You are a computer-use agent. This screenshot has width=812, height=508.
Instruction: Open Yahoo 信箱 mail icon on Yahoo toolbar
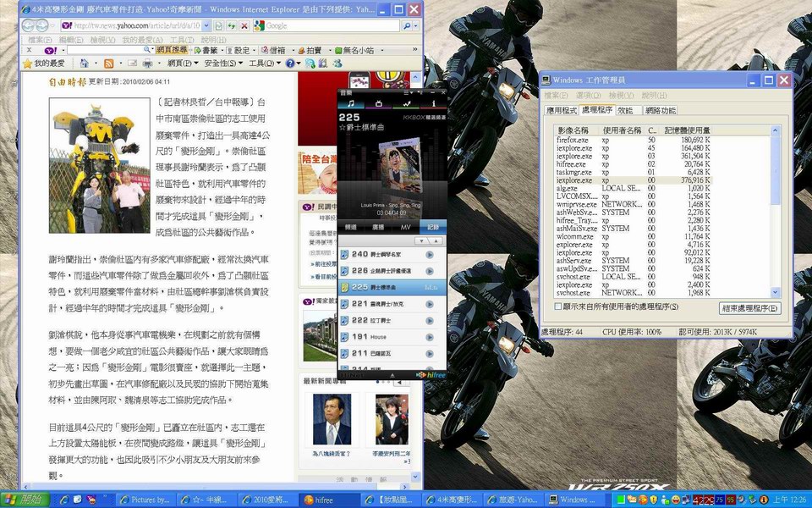point(269,52)
